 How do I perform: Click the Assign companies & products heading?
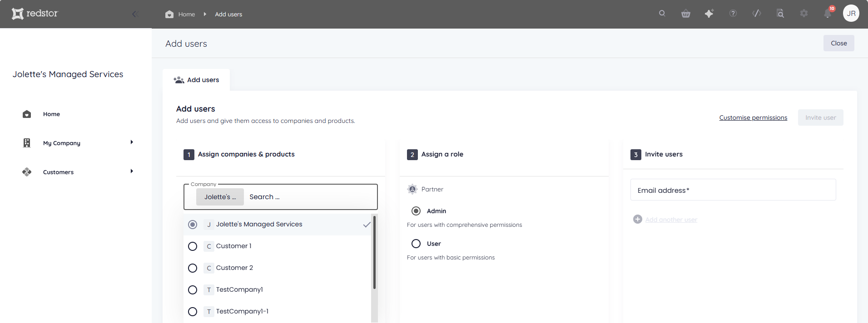[246, 154]
